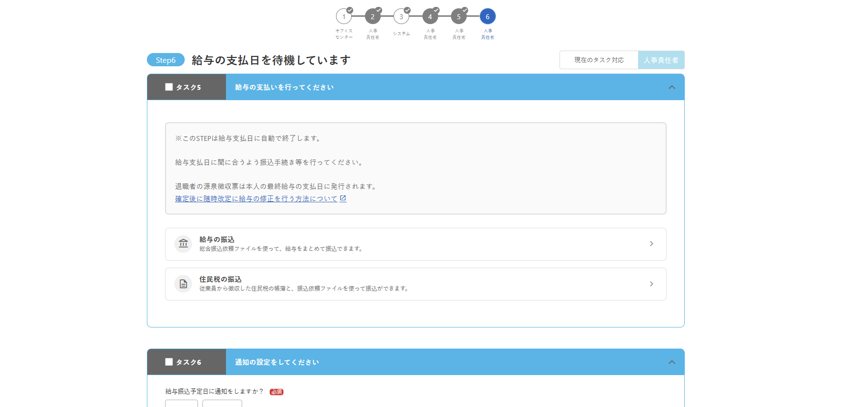Screen dimensions: 868x407
Task: Click the text 給与支払日に間に合うよう振込手続き等を行ってください。
Action: 270,163
